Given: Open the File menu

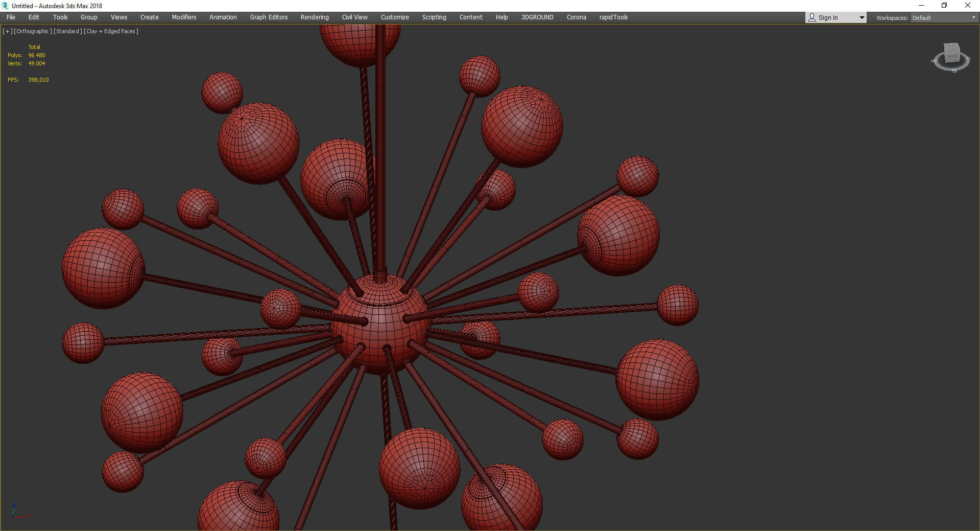Looking at the screenshot, I should tap(11, 17).
